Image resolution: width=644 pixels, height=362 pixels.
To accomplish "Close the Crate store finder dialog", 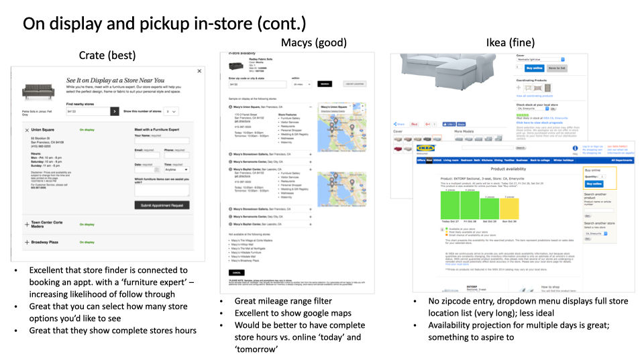I will click(199, 71).
